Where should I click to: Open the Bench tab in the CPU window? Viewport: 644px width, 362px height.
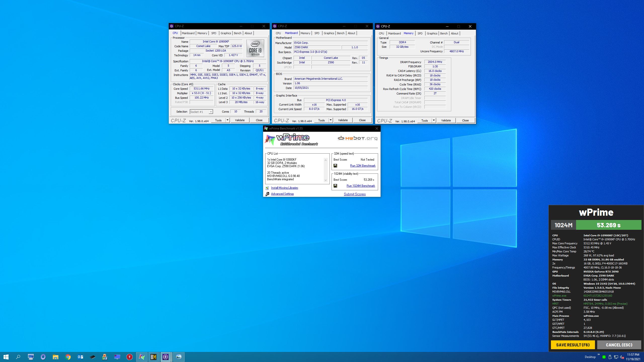pos(237,33)
